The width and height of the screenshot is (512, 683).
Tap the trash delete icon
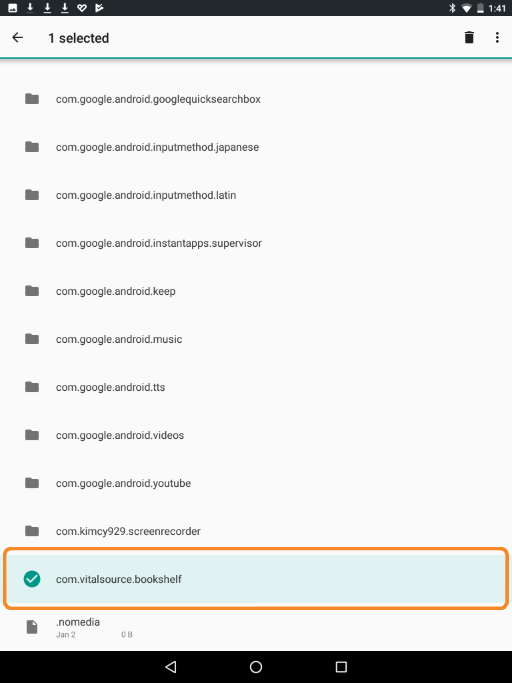tap(469, 37)
